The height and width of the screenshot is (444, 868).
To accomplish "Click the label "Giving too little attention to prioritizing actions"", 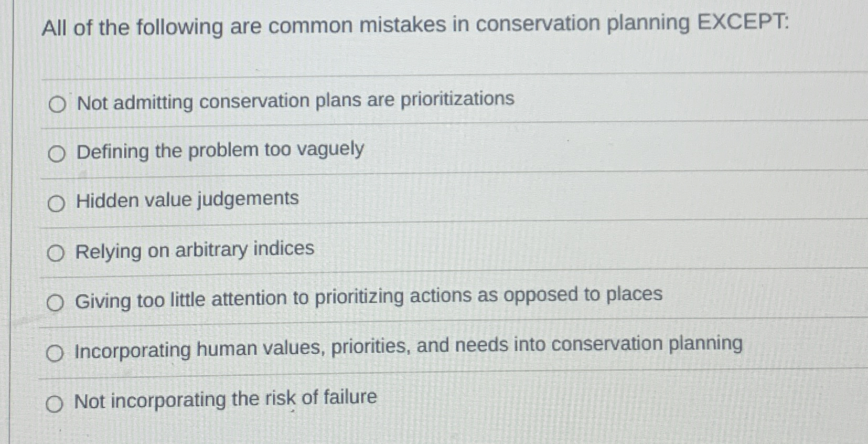I will [x=369, y=296].
